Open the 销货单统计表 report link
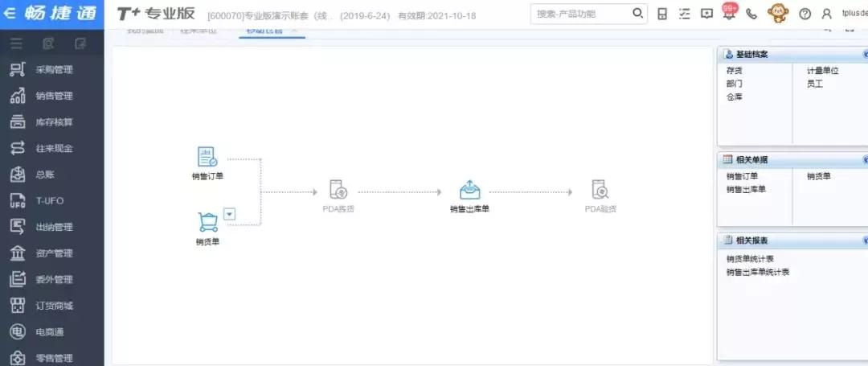Viewport: 868px width, 366px height. click(750, 259)
